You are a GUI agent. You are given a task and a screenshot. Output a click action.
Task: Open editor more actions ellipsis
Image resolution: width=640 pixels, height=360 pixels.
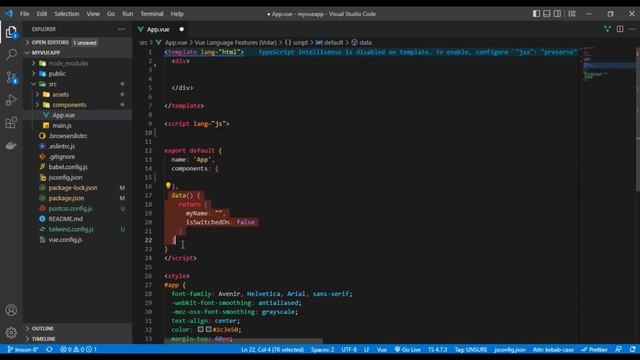tap(632, 29)
